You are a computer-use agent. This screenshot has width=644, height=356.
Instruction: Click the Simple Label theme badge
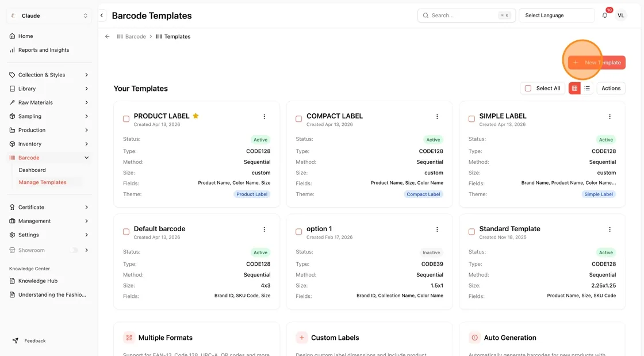click(x=599, y=194)
